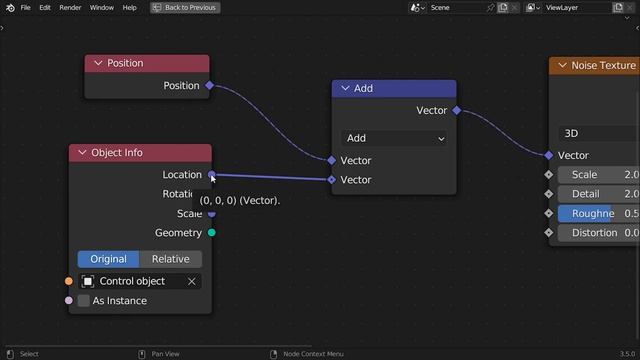Remove the ViewLayer with X icon
This screenshot has height=360, width=640.
tap(630, 8)
